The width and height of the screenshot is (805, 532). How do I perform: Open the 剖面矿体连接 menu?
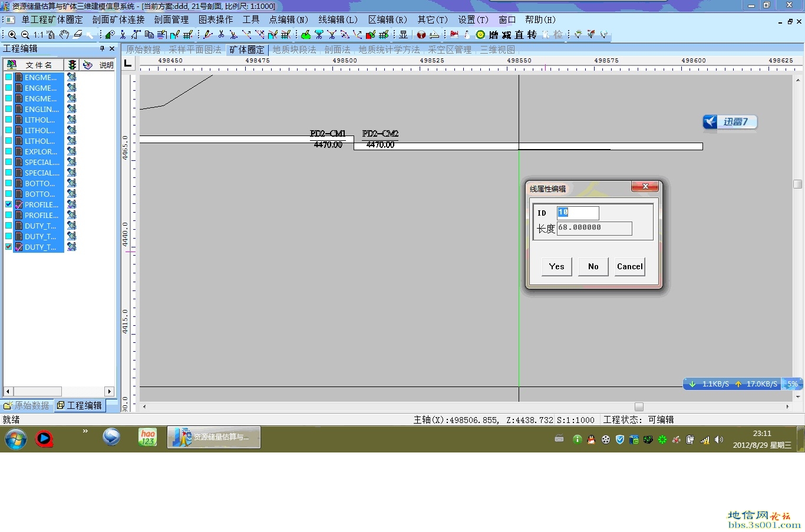coord(118,19)
